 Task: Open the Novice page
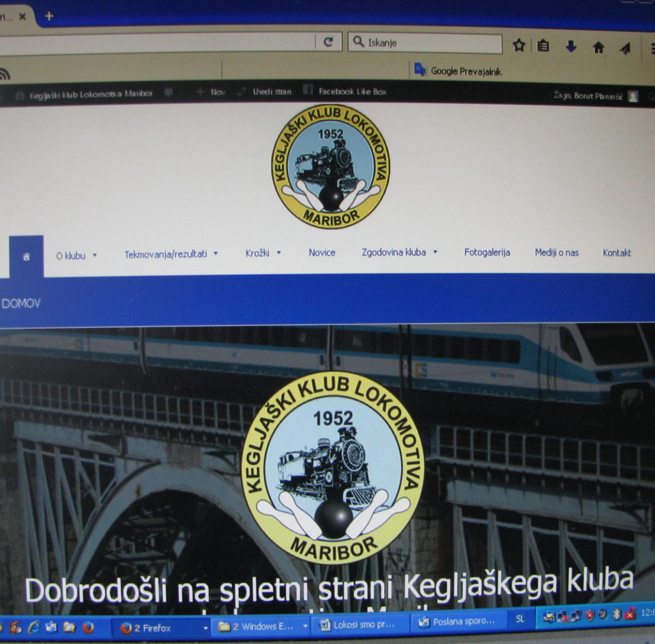322,252
